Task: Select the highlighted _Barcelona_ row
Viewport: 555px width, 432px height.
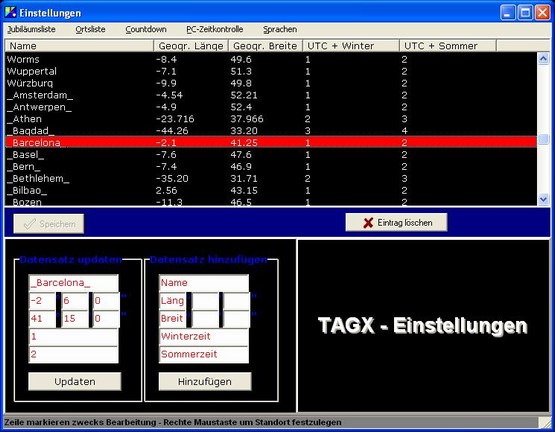Action: tap(271, 142)
